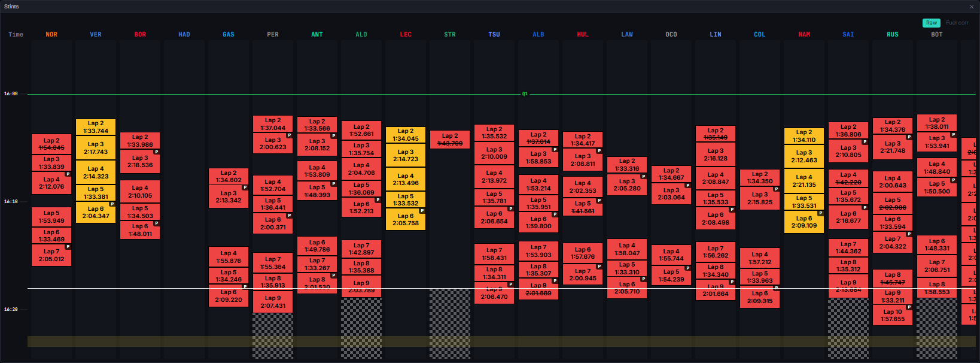Select the HAM driver column header

click(x=804, y=35)
